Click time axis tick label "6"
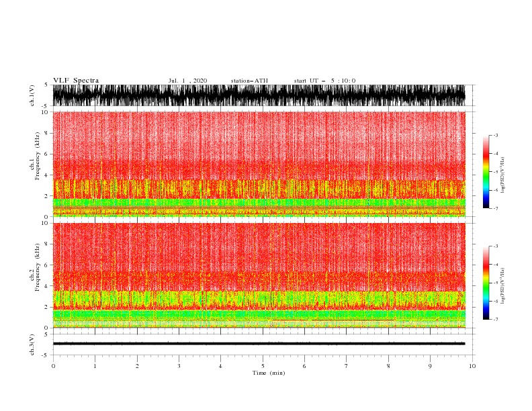 click(304, 366)
